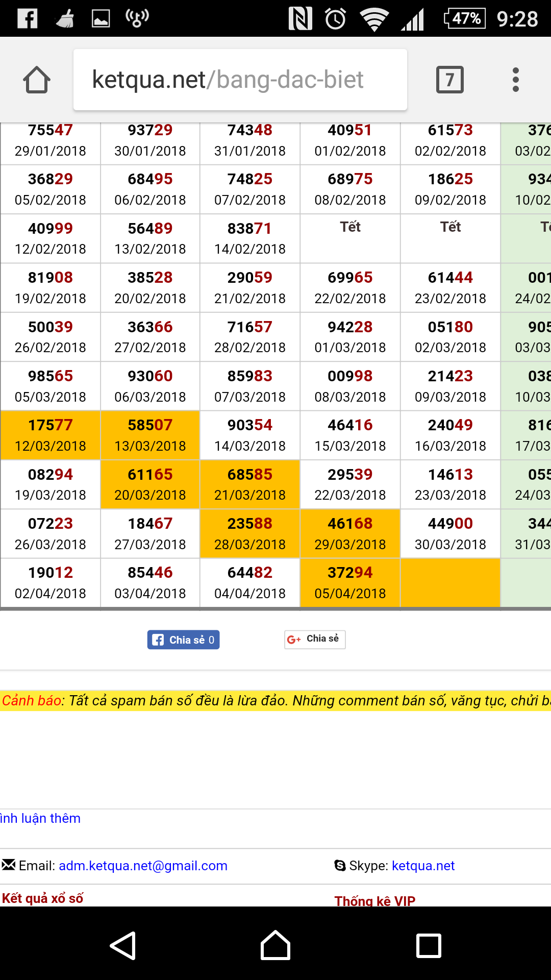Screen dimensions: 551x980
Task: Tap the Skype icon in footer
Action: point(340,865)
